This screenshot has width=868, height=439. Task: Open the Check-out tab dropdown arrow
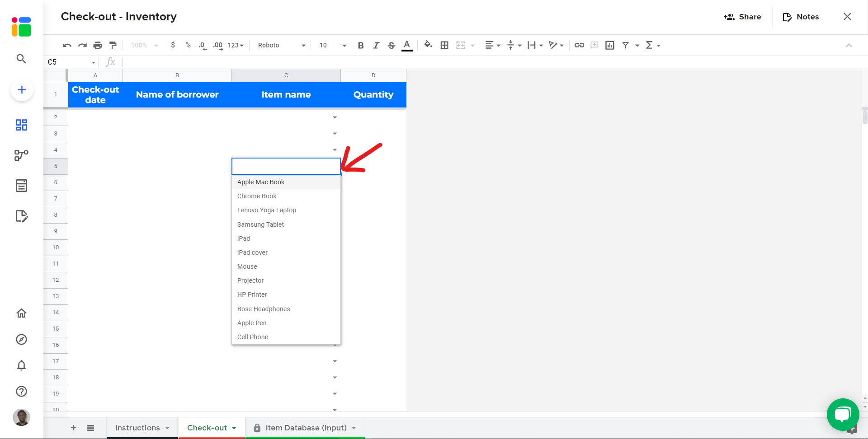tap(234, 428)
